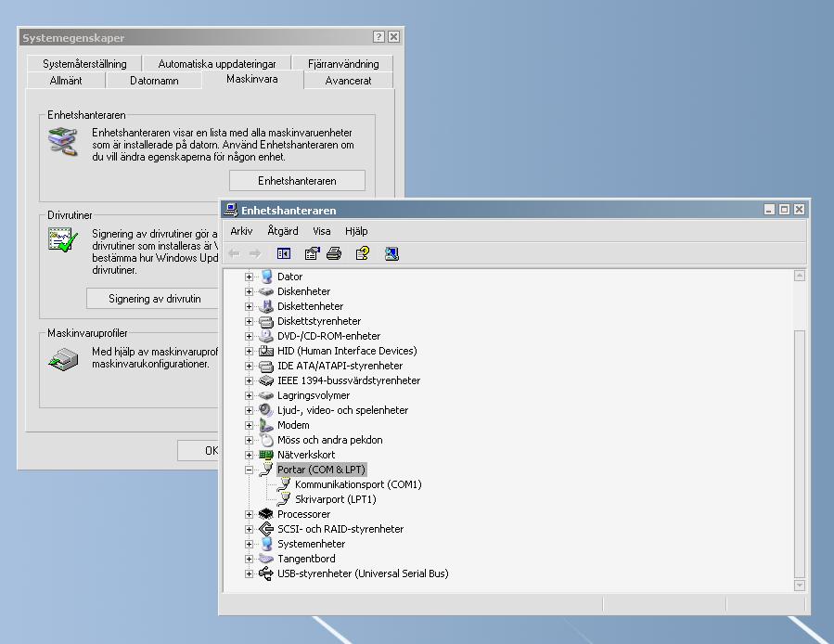Viewport: 834px width, 644px height.
Task: Click the scan for hardware changes icon
Action: point(391,254)
